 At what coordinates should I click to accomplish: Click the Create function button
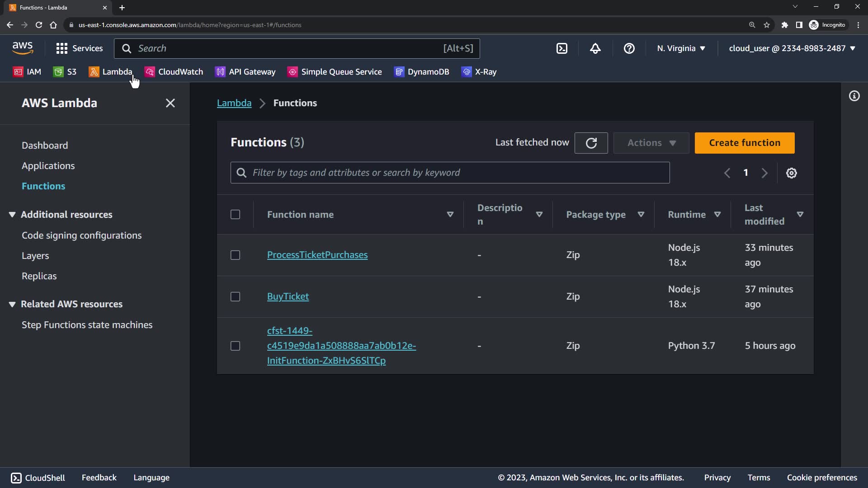pyautogui.click(x=744, y=143)
